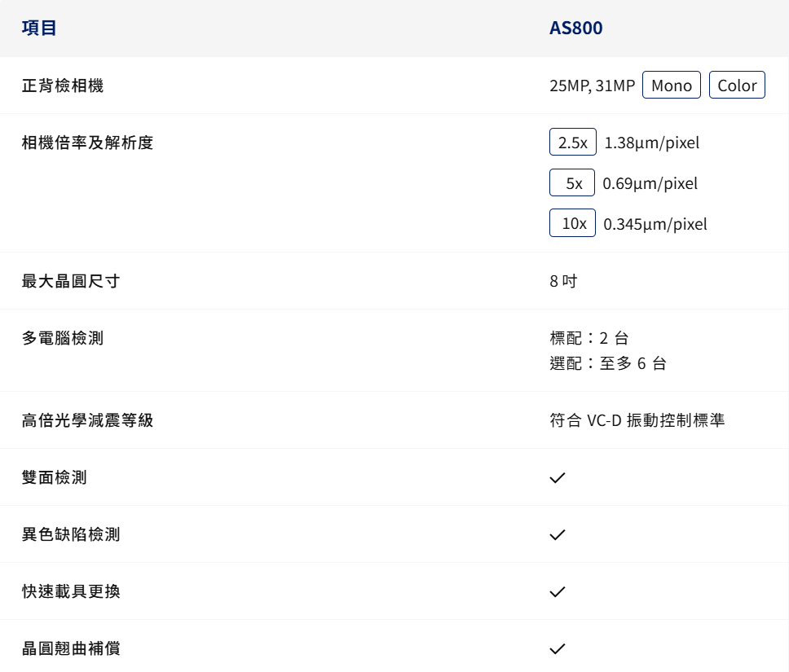Image resolution: width=789 pixels, height=672 pixels.
Task: Select the Mono camera option
Action: [671, 85]
